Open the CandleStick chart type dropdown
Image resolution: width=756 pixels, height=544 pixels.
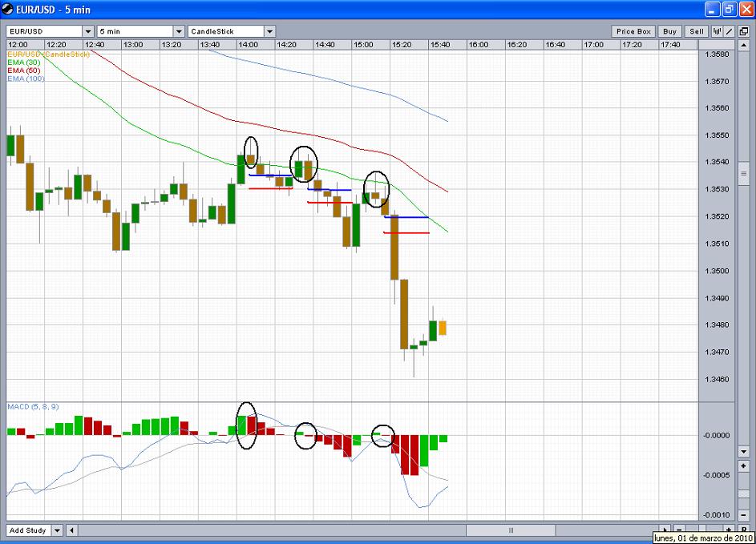coord(269,31)
